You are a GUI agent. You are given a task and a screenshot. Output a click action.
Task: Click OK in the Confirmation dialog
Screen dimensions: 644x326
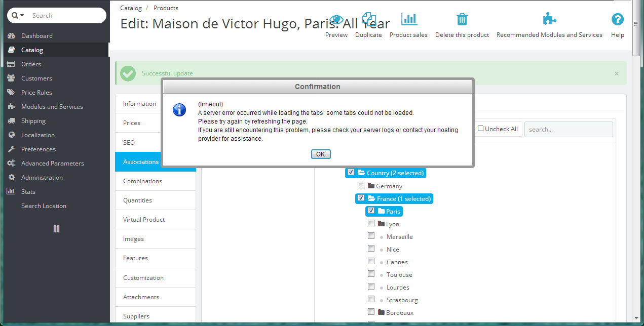pos(321,154)
